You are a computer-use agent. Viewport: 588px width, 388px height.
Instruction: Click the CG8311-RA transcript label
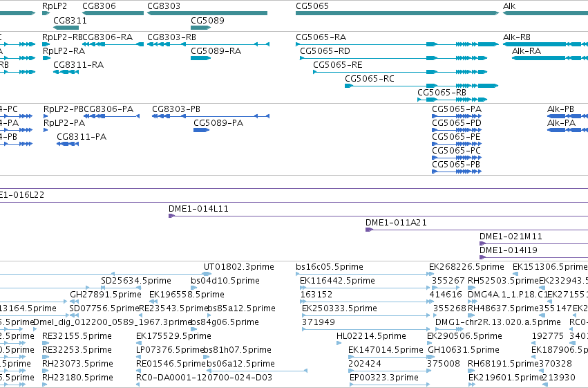coord(78,65)
